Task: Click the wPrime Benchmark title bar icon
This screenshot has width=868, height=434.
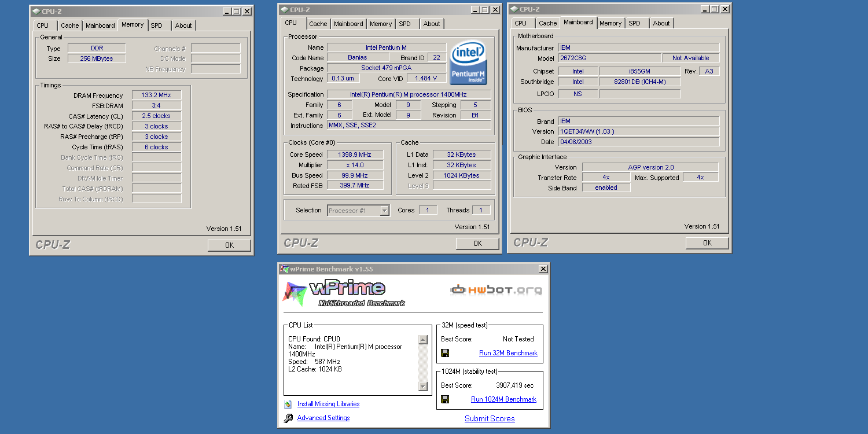Action: (x=285, y=269)
